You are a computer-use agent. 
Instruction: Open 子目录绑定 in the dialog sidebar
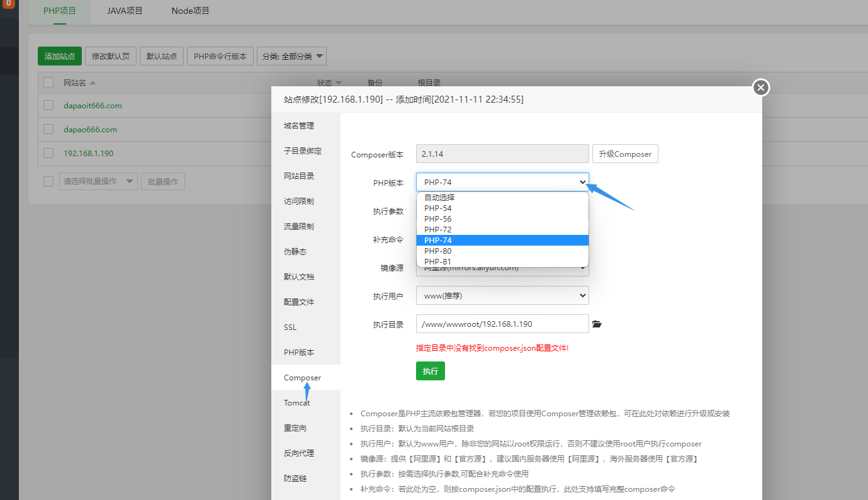tap(306, 151)
